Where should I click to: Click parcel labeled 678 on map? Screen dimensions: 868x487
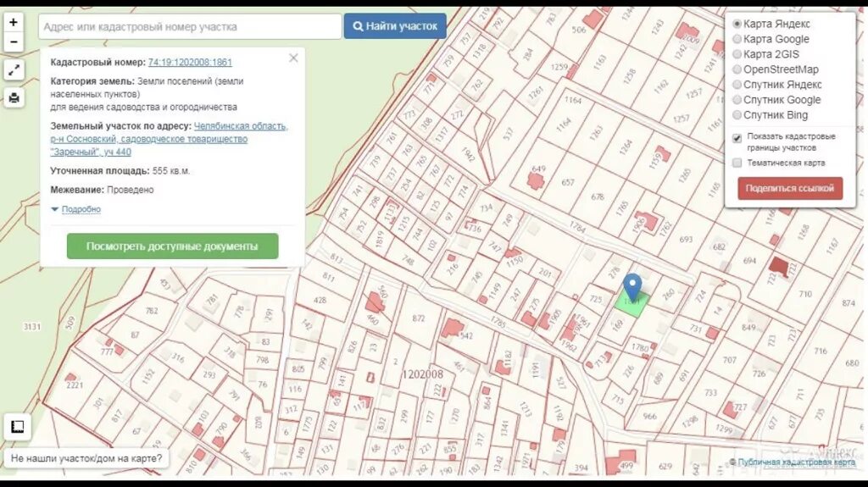pos(598,196)
